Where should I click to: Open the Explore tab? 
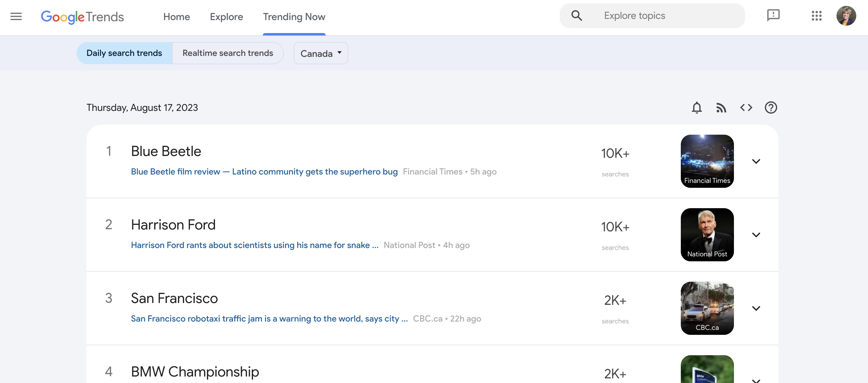(x=226, y=16)
